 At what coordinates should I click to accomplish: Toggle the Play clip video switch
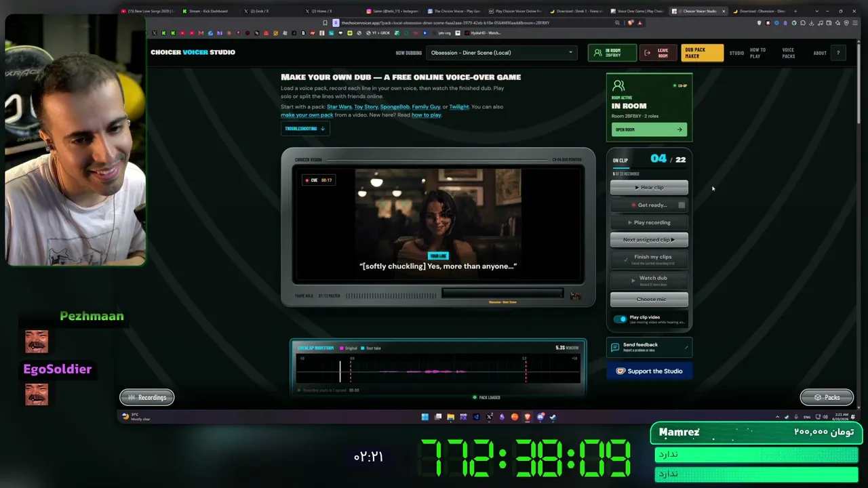620,319
